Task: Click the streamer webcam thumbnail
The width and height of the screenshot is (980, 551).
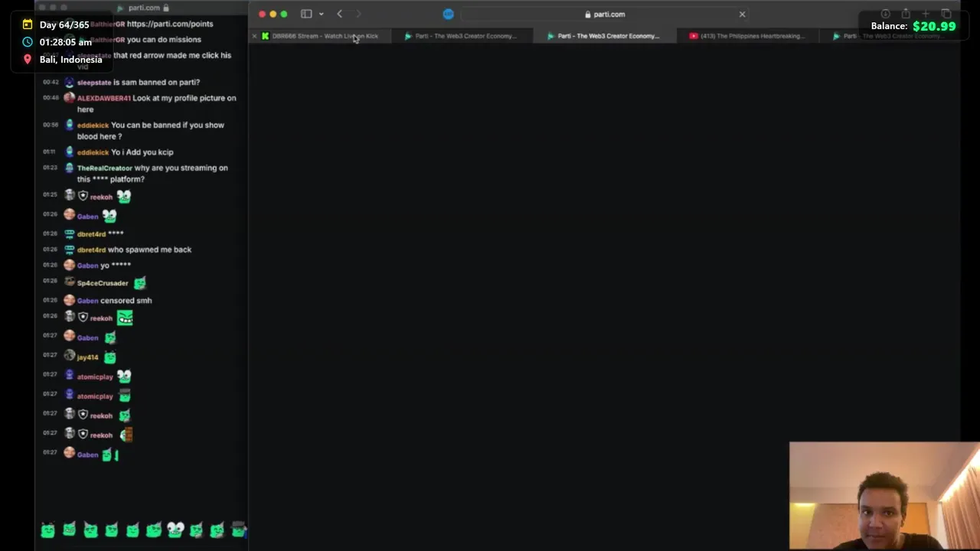Action: (884, 496)
